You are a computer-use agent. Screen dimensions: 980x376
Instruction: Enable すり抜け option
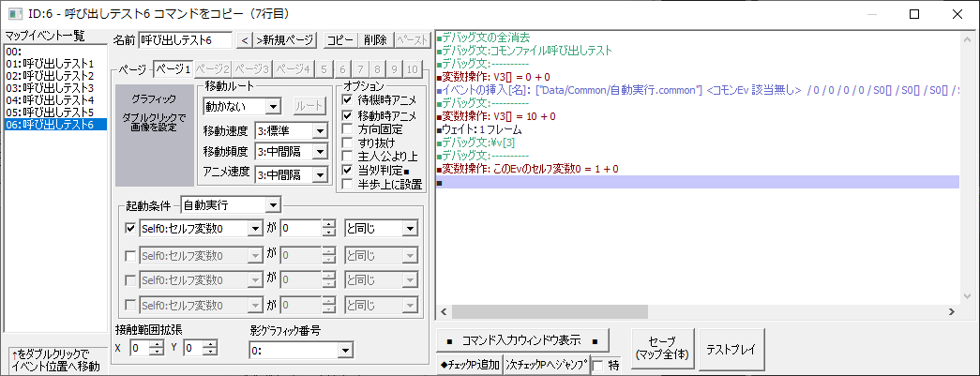tap(347, 143)
